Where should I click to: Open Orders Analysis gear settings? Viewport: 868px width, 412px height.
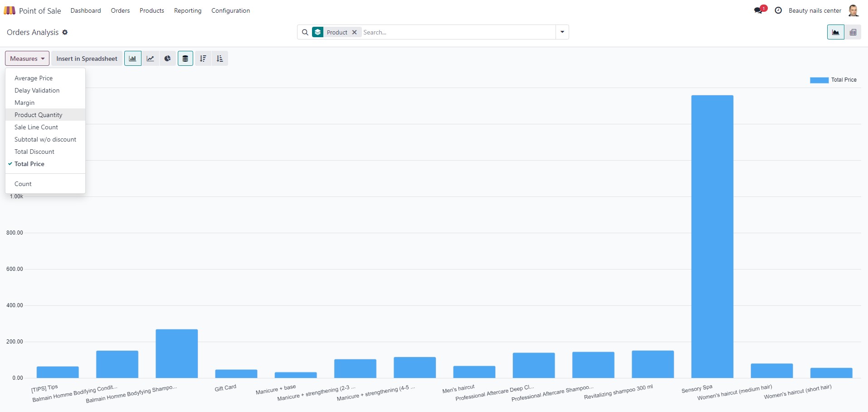click(65, 32)
